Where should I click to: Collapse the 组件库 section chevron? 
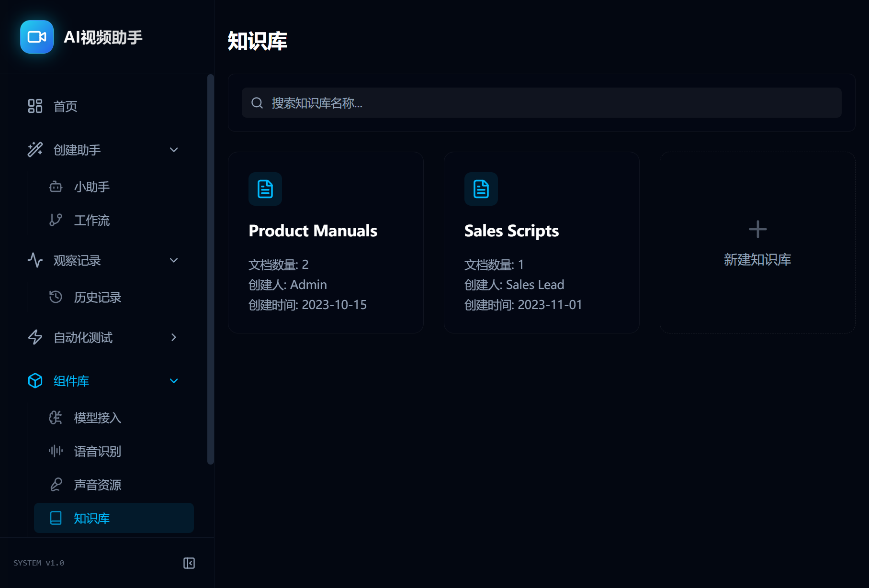tap(174, 381)
